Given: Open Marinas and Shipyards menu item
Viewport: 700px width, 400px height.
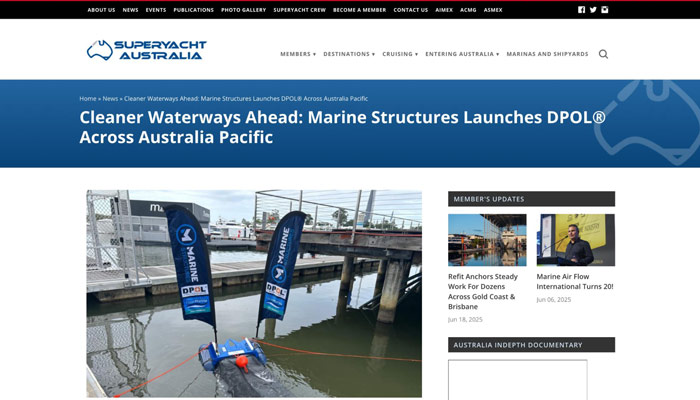Looking at the screenshot, I should pyautogui.click(x=547, y=54).
